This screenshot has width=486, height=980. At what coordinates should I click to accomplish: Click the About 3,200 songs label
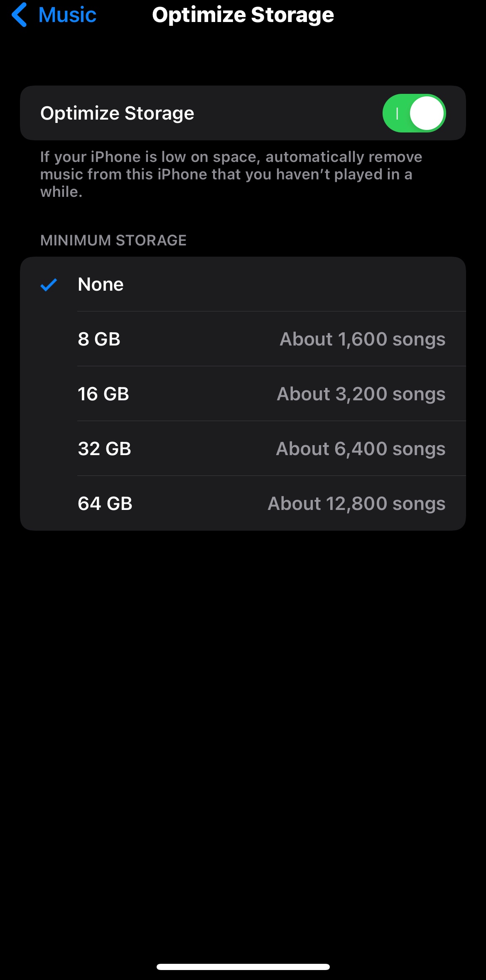click(x=361, y=394)
